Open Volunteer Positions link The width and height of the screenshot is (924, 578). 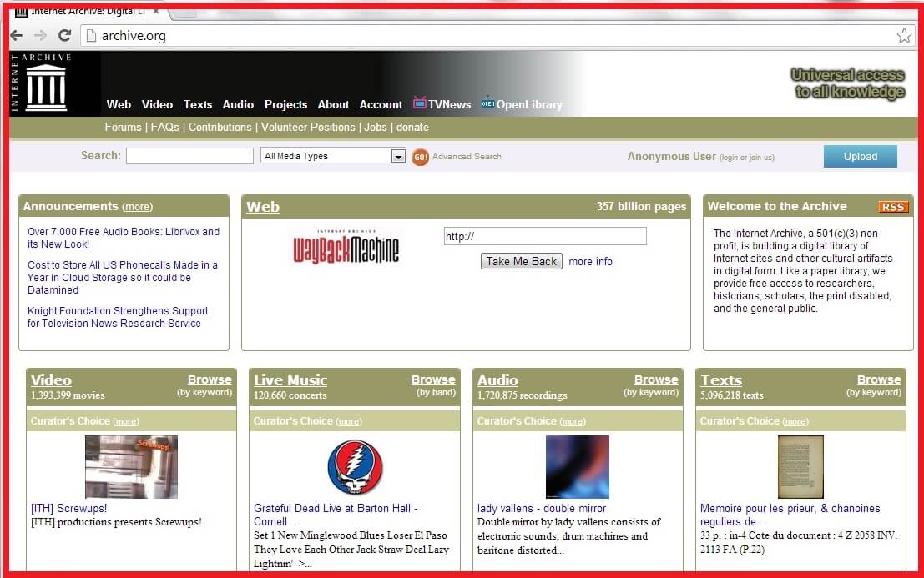point(308,127)
